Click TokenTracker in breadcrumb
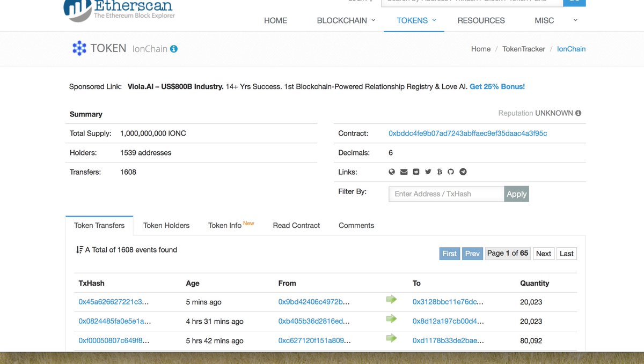 click(x=524, y=49)
